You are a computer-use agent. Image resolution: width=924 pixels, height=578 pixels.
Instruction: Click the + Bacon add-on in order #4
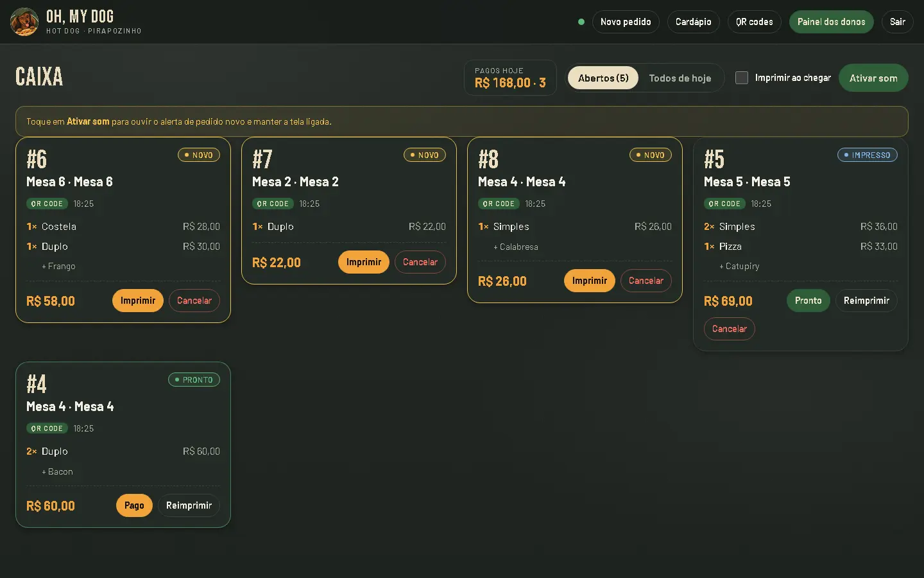[57, 472]
